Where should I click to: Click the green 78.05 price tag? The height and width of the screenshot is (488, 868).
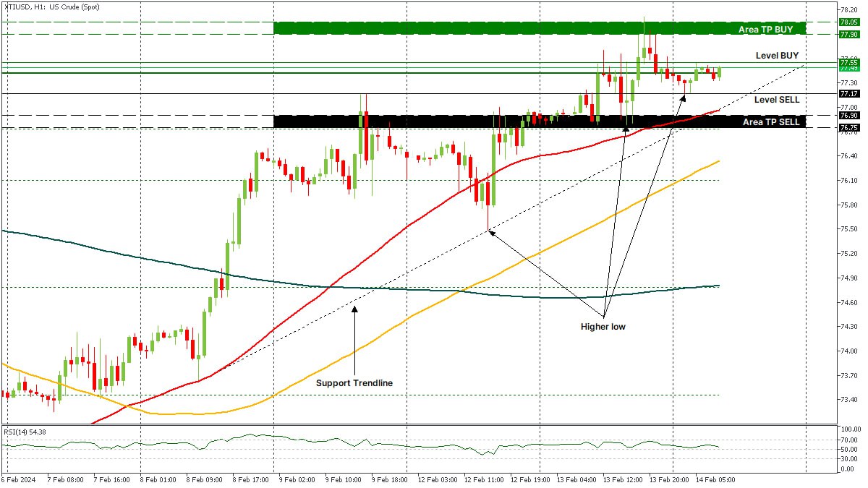[x=848, y=22]
